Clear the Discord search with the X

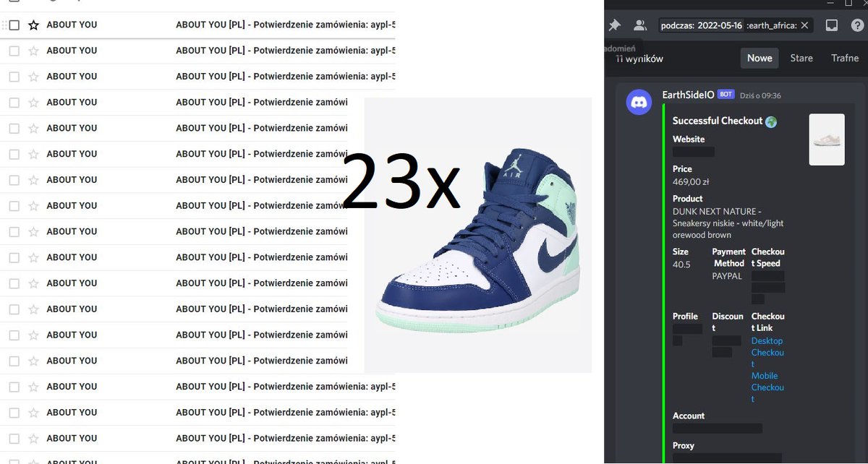(x=805, y=25)
